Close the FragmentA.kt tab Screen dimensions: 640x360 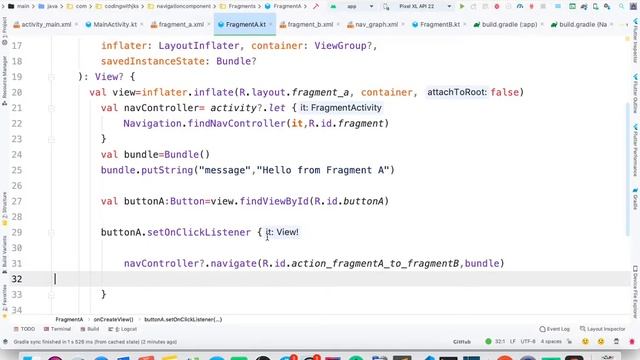point(271,24)
